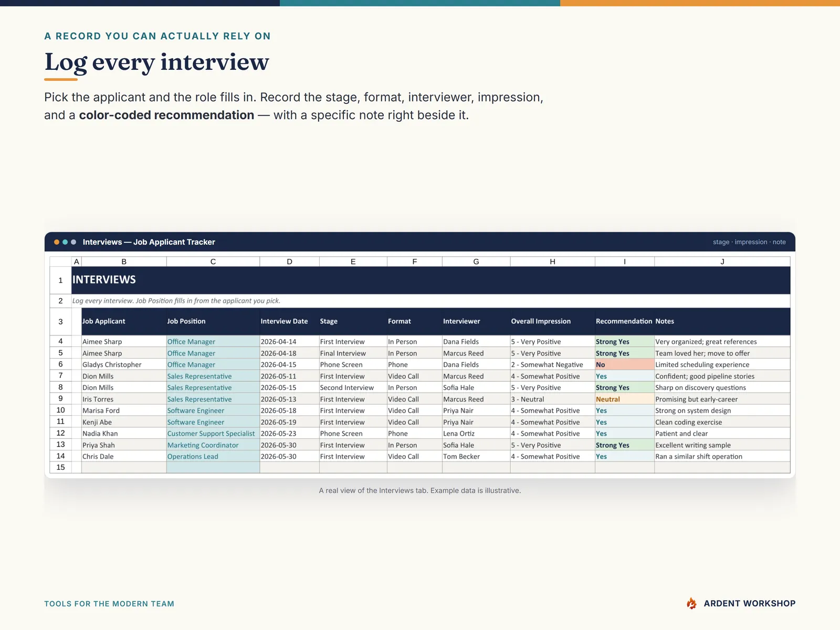Select column D header
The height and width of the screenshot is (630, 840).
click(289, 261)
